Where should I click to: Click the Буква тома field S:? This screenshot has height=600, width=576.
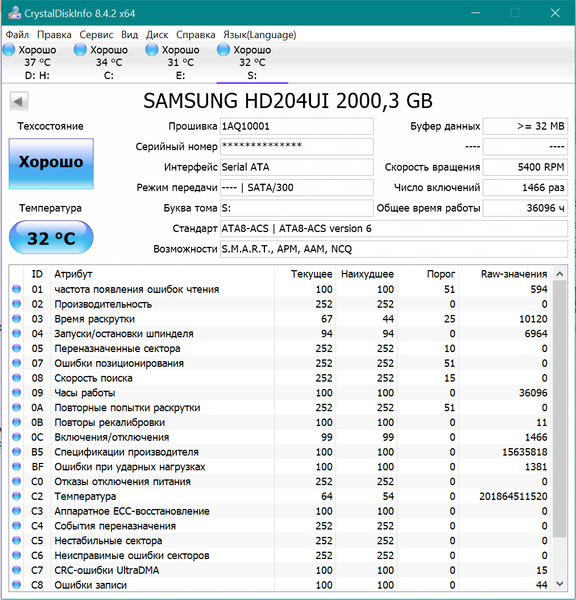(x=297, y=208)
